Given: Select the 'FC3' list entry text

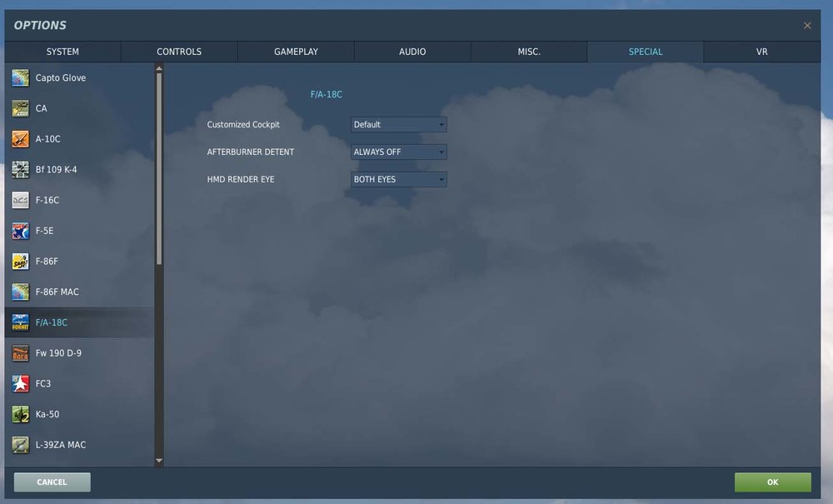Looking at the screenshot, I should pos(43,383).
